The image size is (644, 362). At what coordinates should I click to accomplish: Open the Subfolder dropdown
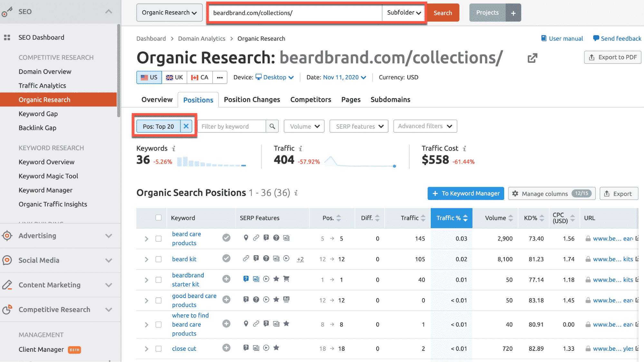coord(404,13)
